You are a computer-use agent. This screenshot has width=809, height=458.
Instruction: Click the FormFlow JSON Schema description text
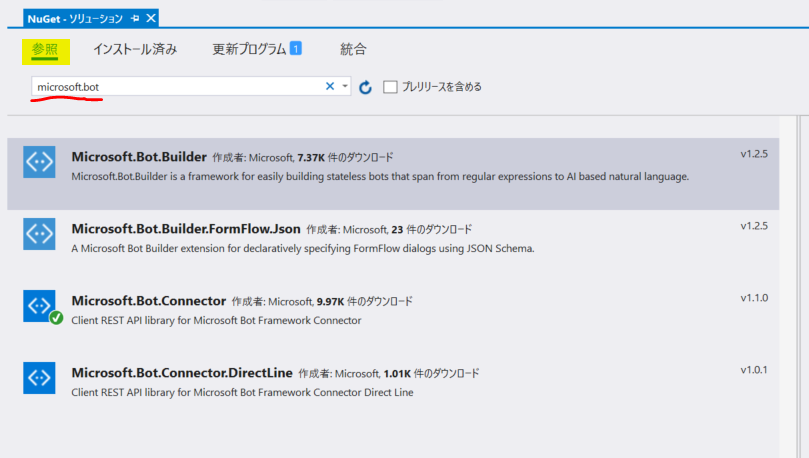point(303,249)
